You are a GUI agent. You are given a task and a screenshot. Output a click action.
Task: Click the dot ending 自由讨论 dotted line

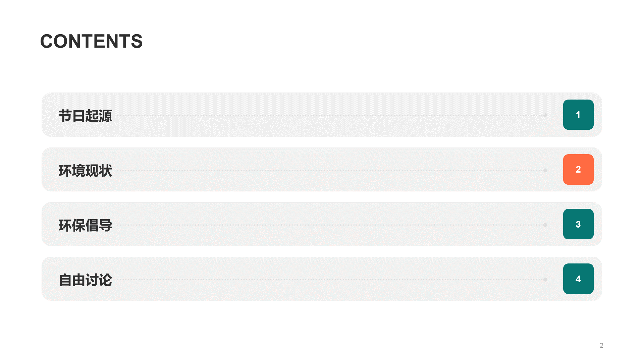point(545,280)
